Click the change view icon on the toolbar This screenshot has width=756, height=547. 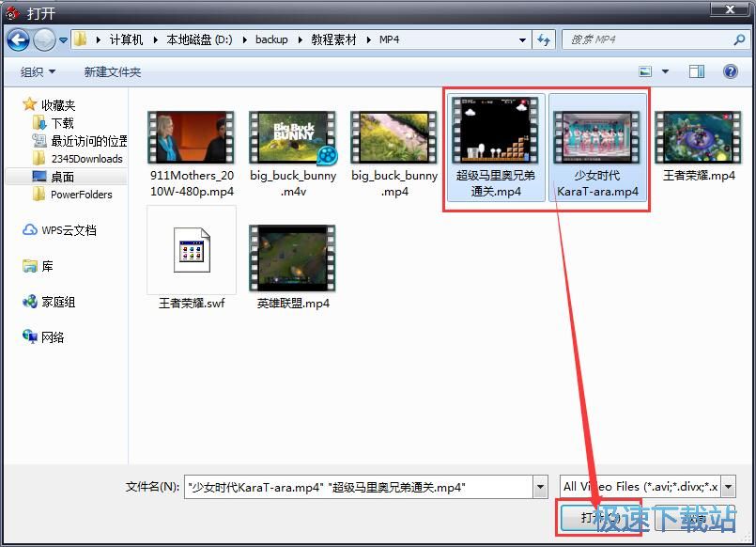[x=644, y=71]
